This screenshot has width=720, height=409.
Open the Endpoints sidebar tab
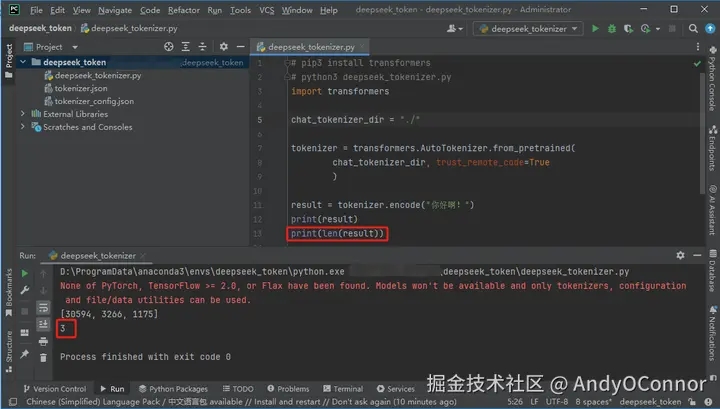click(712, 148)
